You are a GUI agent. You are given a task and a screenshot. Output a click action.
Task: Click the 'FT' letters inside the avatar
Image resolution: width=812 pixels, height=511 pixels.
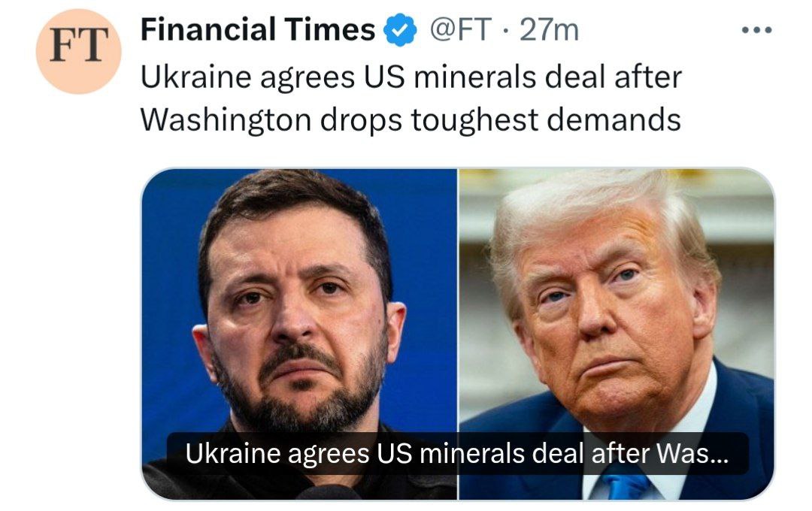[x=78, y=49]
